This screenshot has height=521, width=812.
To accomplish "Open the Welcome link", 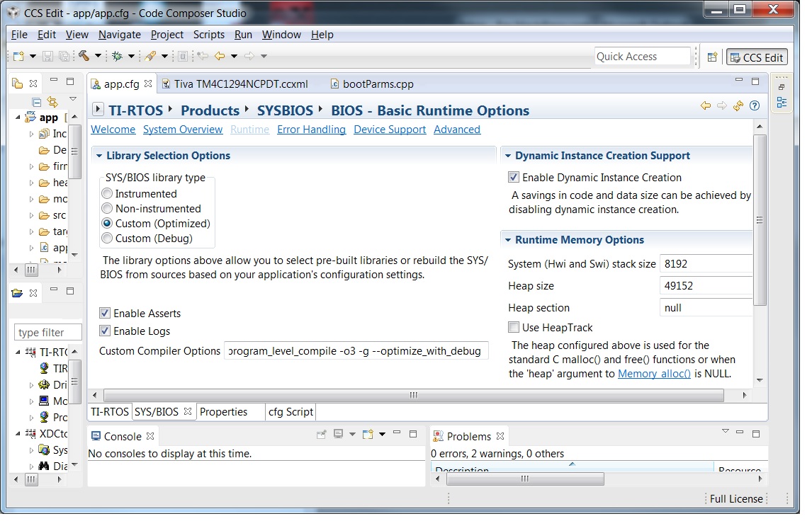I will [113, 130].
